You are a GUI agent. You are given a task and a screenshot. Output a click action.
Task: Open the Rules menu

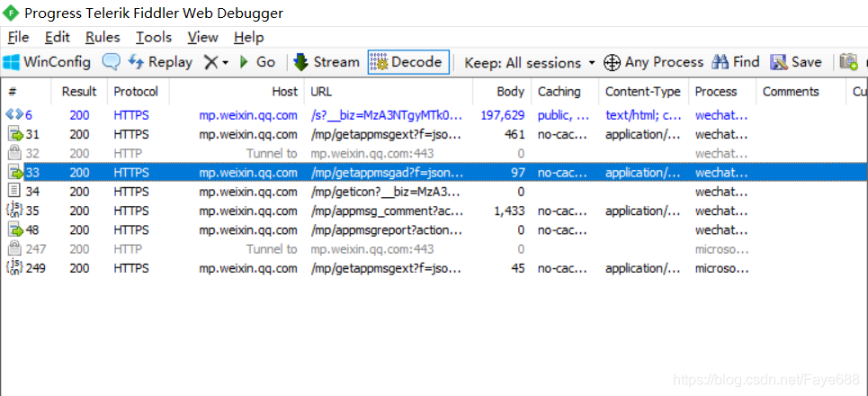point(103,37)
